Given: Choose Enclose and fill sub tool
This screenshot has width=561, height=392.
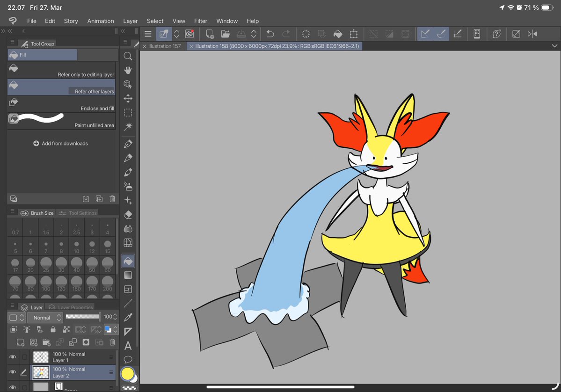Looking at the screenshot, I should point(62,104).
